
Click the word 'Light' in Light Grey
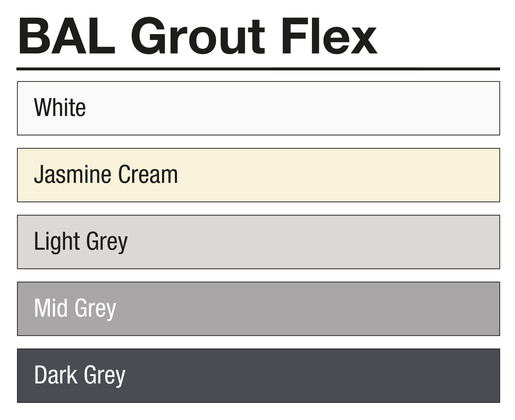tap(57, 241)
